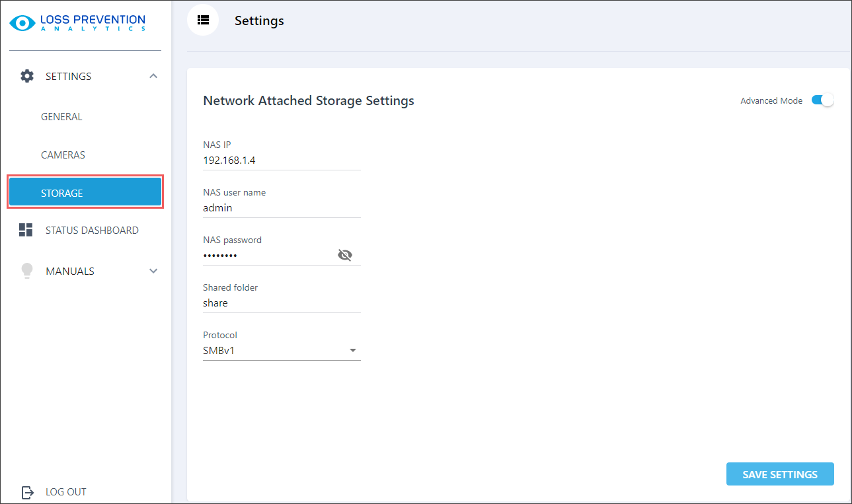This screenshot has width=852, height=504.
Task: Open the Cameras settings page
Action: tap(63, 155)
